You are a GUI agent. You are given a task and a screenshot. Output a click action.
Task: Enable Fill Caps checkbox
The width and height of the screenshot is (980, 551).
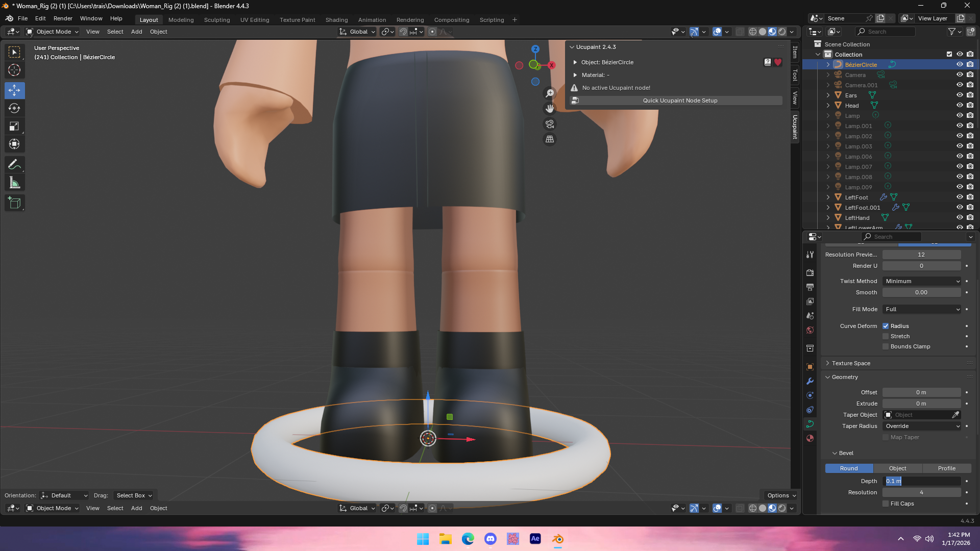[x=886, y=504]
